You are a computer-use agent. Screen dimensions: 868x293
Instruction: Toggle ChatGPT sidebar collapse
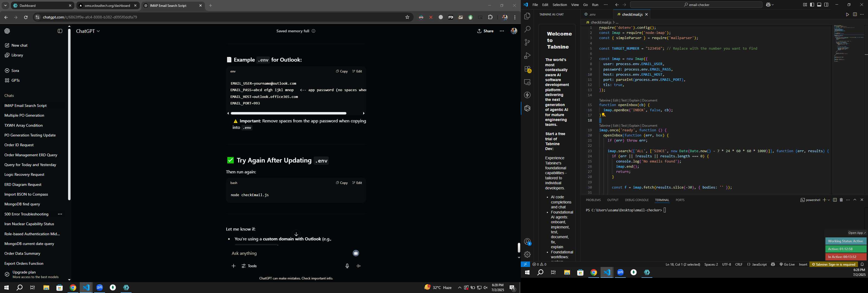(60, 31)
